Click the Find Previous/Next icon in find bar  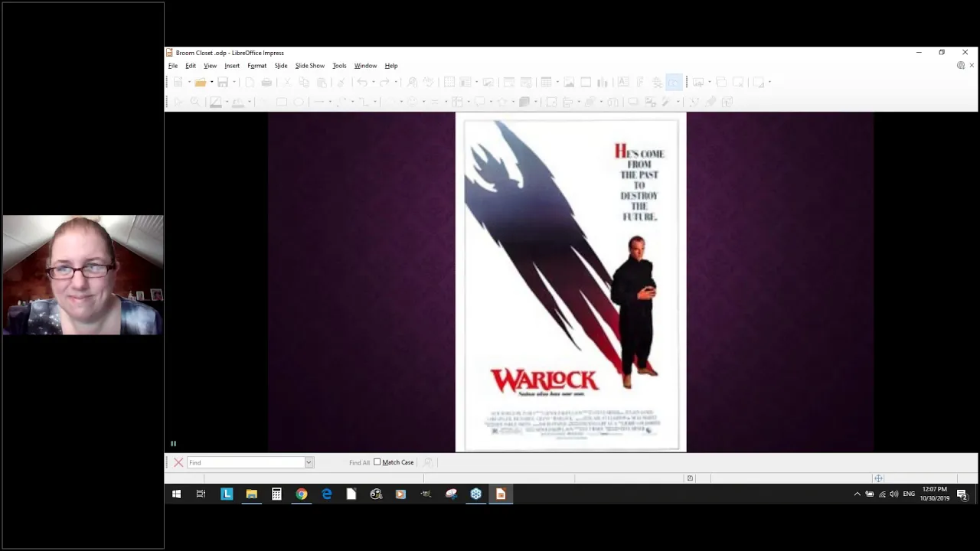428,462
